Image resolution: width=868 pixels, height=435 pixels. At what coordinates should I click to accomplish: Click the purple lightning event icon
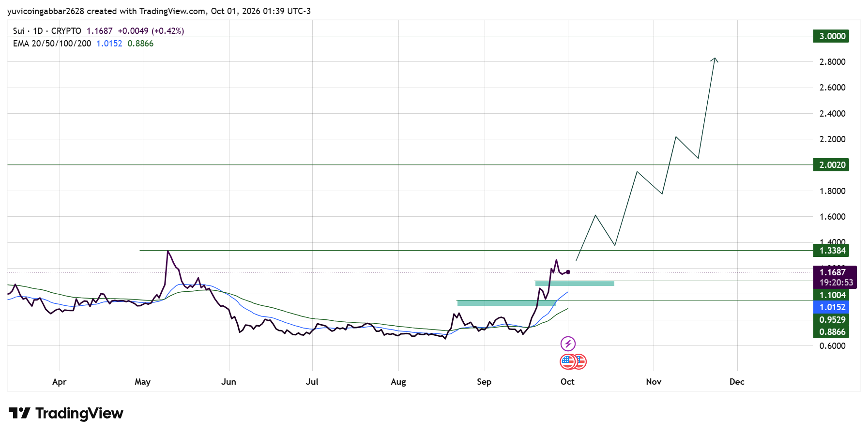(x=568, y=344)
